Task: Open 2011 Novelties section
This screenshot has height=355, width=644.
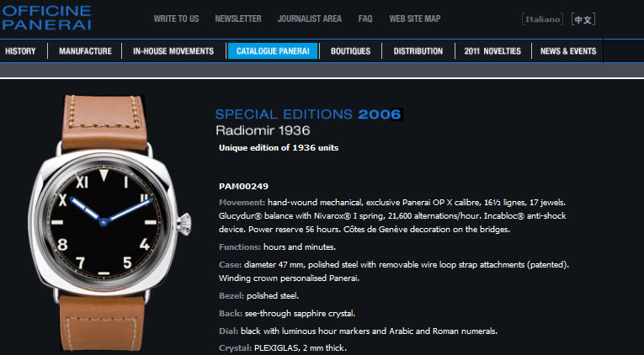Action: click(492, 51)
